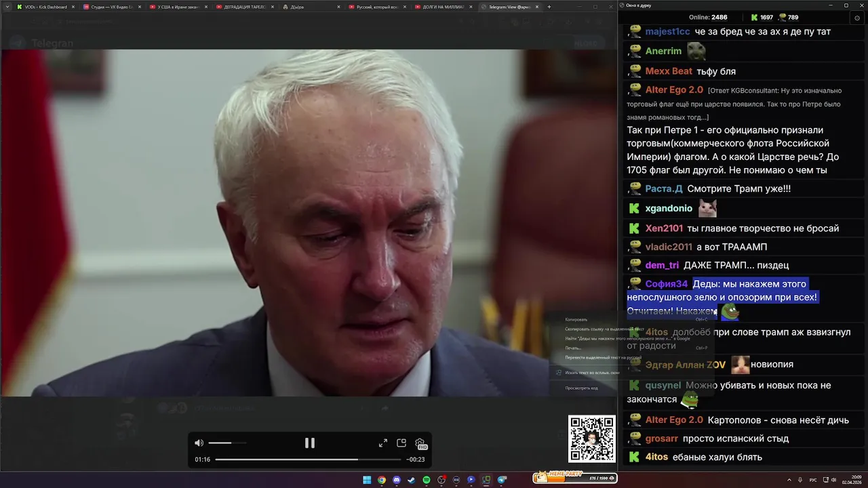
Task: Click username grosarr in chat
Action: point(662,439)
